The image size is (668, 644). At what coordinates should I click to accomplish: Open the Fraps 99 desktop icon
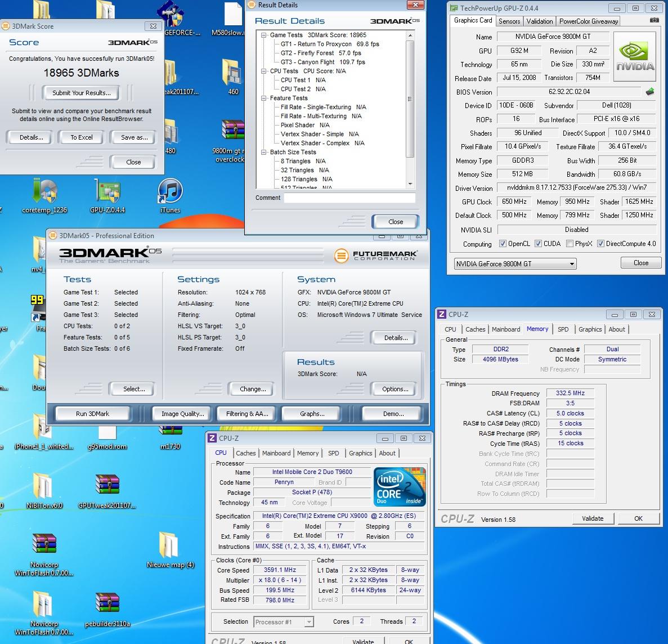click(38, 312)
